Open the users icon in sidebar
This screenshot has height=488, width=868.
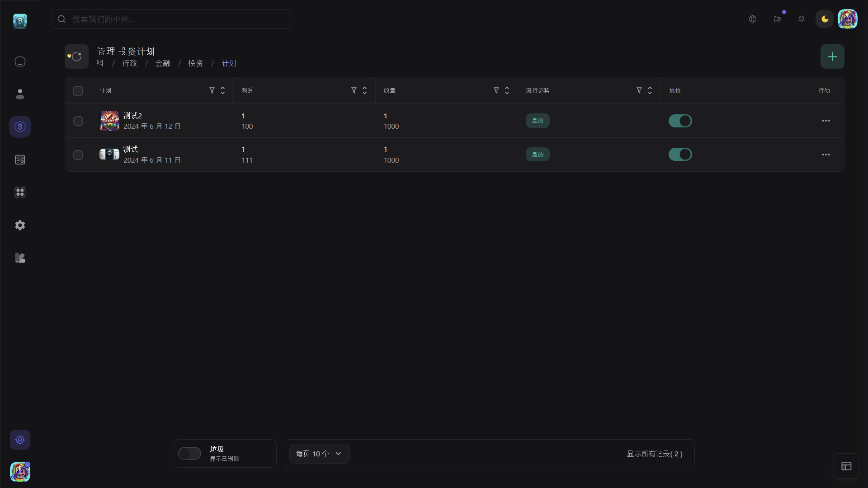point(20,94)
